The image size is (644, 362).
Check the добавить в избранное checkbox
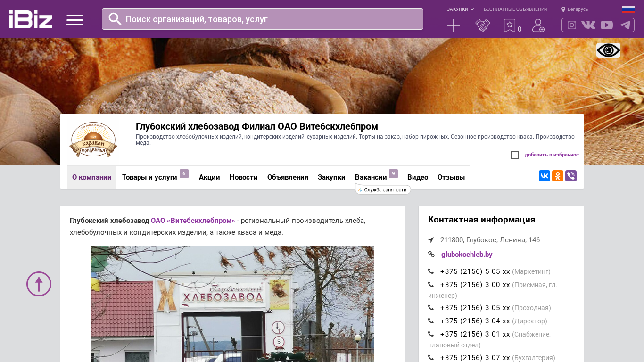(515, 155)
